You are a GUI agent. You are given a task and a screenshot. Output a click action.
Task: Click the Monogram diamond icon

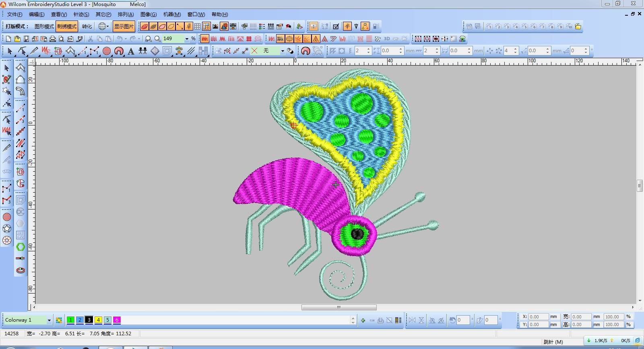point(155,51)
